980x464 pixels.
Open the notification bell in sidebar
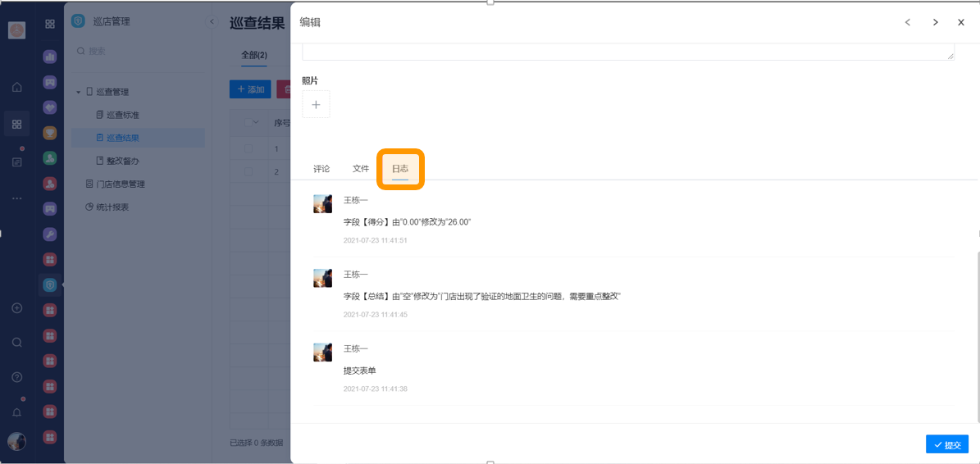(16, 412)
